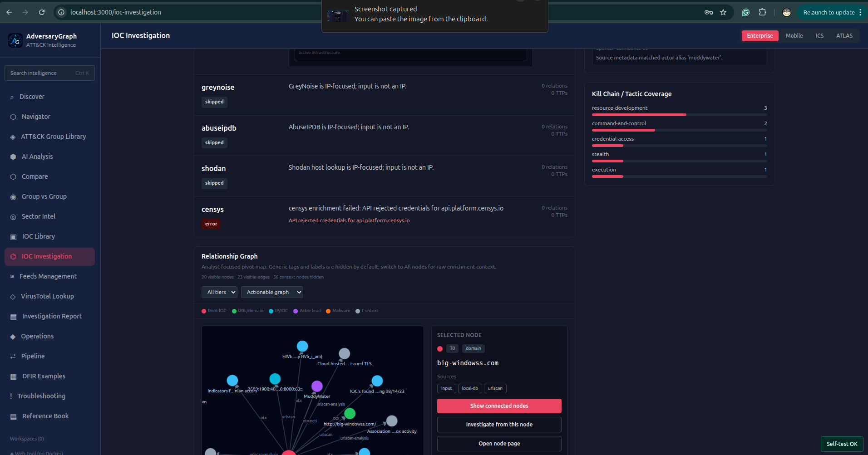Select the HIVE node in graph

(x=302, y=346)
